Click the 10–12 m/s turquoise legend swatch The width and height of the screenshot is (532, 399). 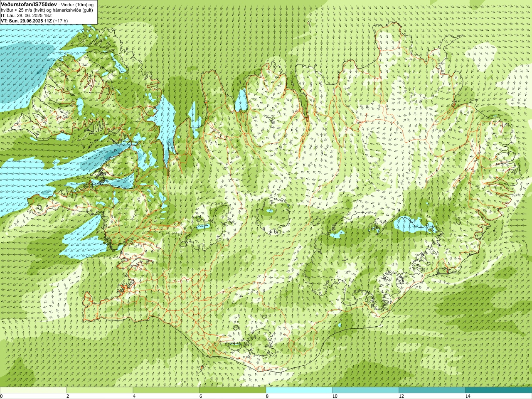[x=366, y=390]
